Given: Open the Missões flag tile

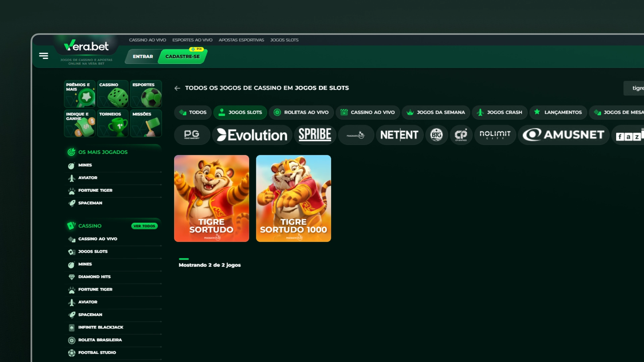Looking at the screenshot, I should coord(146,123).
